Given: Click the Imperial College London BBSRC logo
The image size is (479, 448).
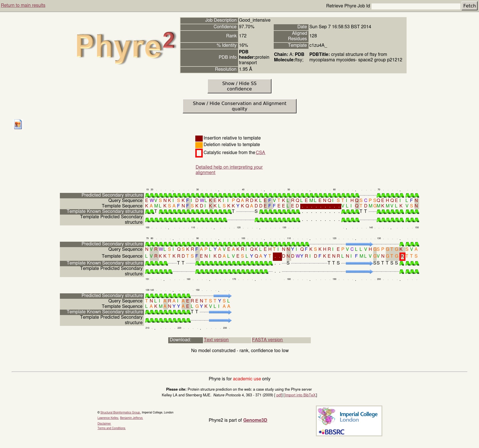Looking at the screenshot, I should pyautogui.click(x=349, y=421).
